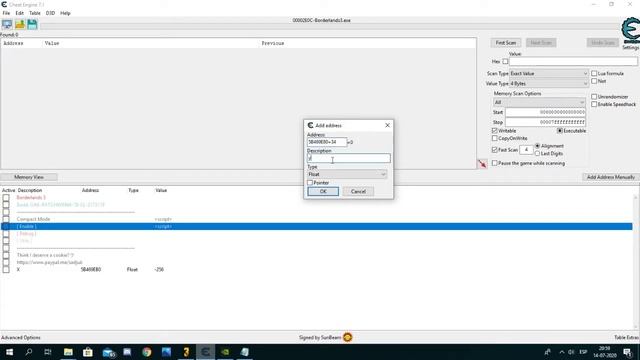Click the Undo Scan button
The image size is (640, 360).
click(x=603, y=43)
